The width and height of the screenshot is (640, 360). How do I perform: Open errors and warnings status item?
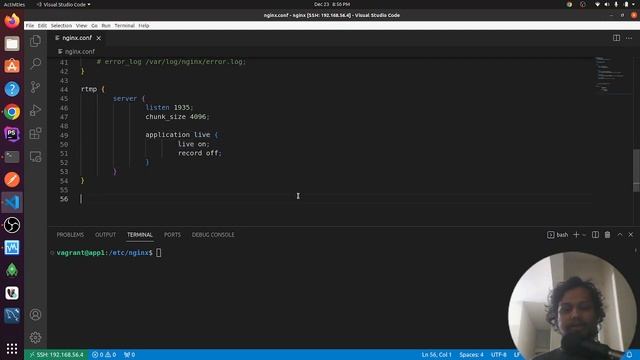pos(104,355)
